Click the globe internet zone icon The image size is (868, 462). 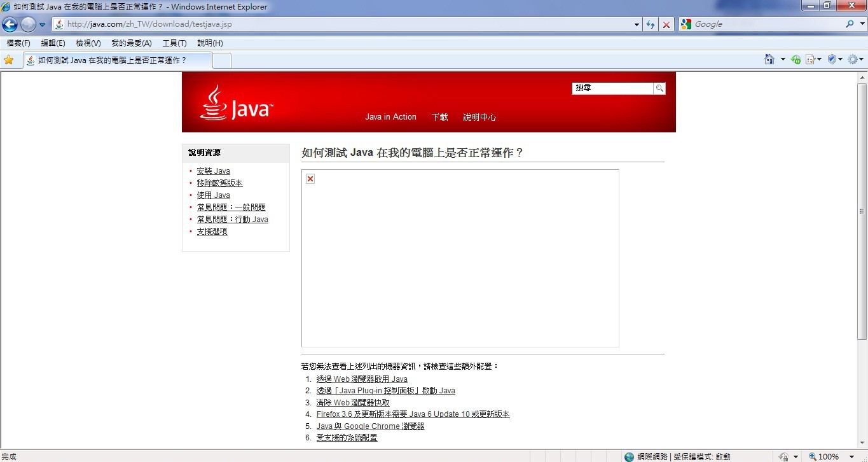(x=629, y=456)
